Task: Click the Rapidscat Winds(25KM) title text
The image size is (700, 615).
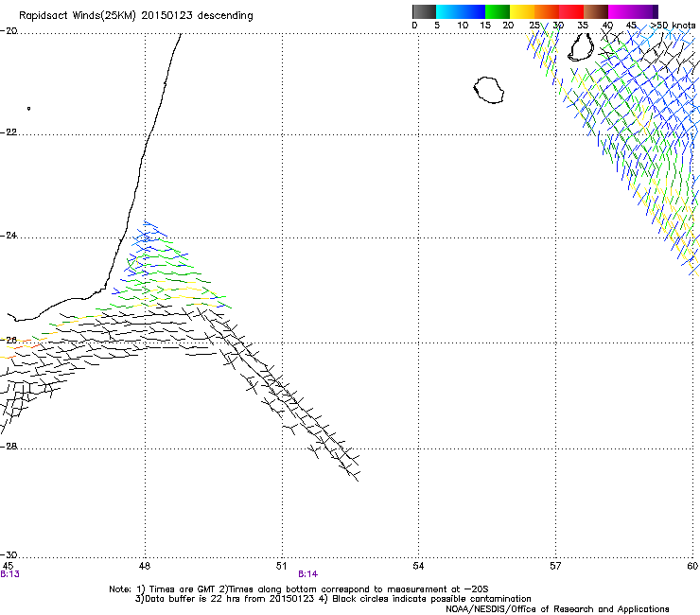Action: [x=135, y=16]
